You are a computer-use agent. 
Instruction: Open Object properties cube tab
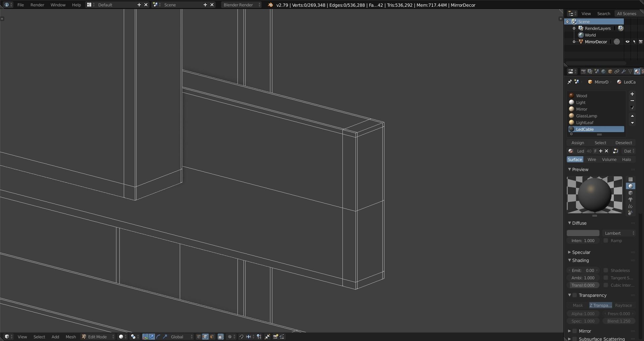610,71
